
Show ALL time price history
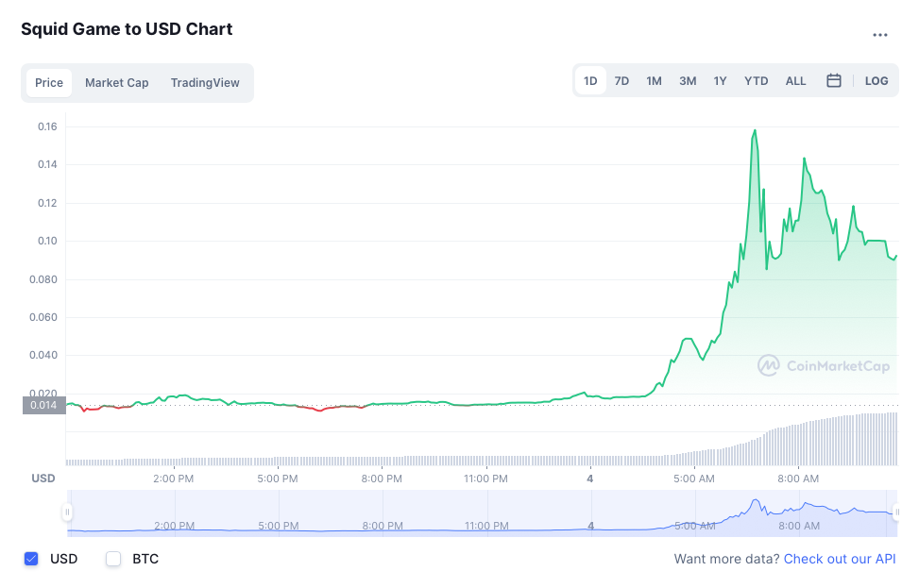[796, 81]
